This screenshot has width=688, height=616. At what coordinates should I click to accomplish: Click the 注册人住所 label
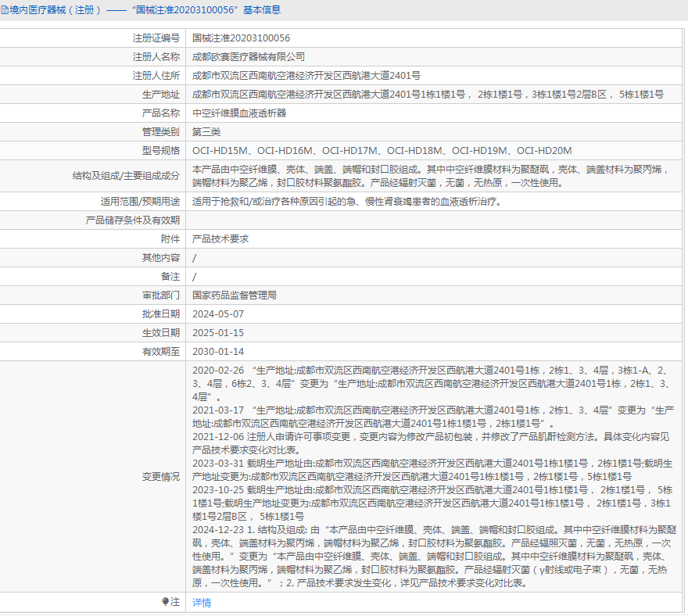(x=156, y=76)
